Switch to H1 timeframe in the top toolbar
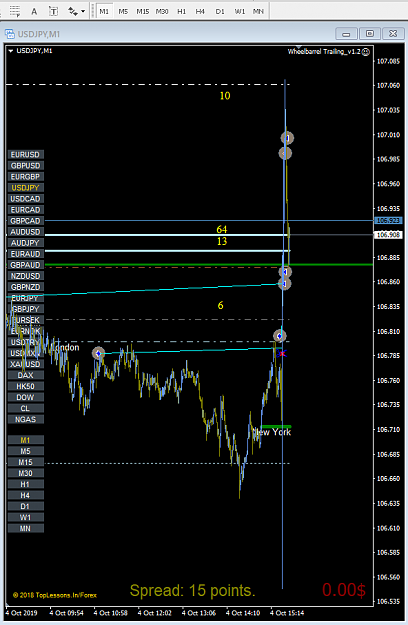 pos(181,11)
